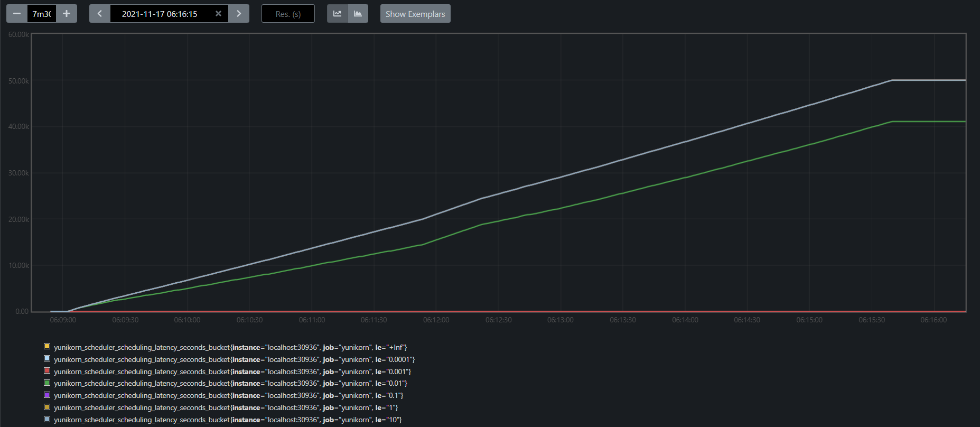Advance end time using right chevron
Screen dimensions: 980x427
239,14
